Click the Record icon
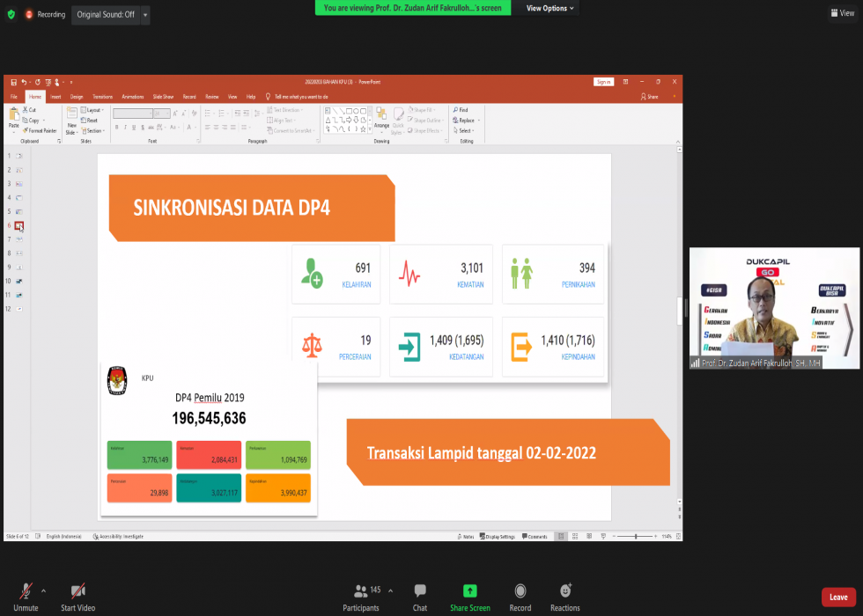This screenshot has width=863, height=616. click(520, 590)
